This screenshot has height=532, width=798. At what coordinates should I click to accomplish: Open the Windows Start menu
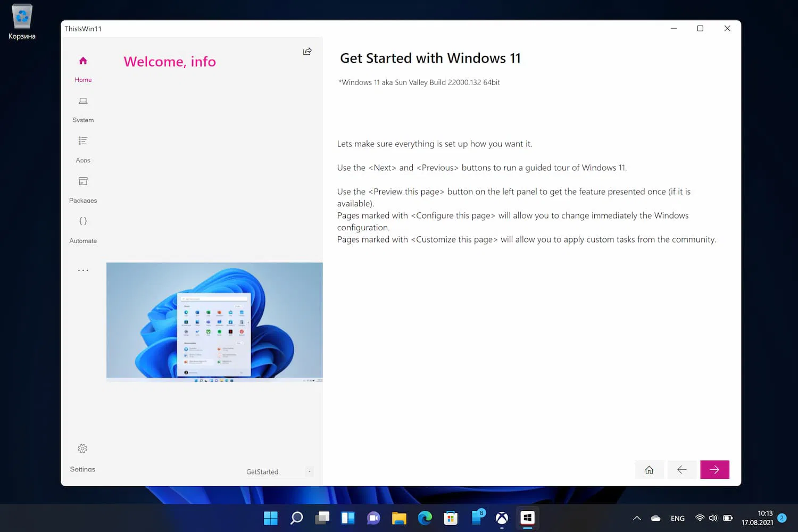pyautogui.click(x=271, y=518)
